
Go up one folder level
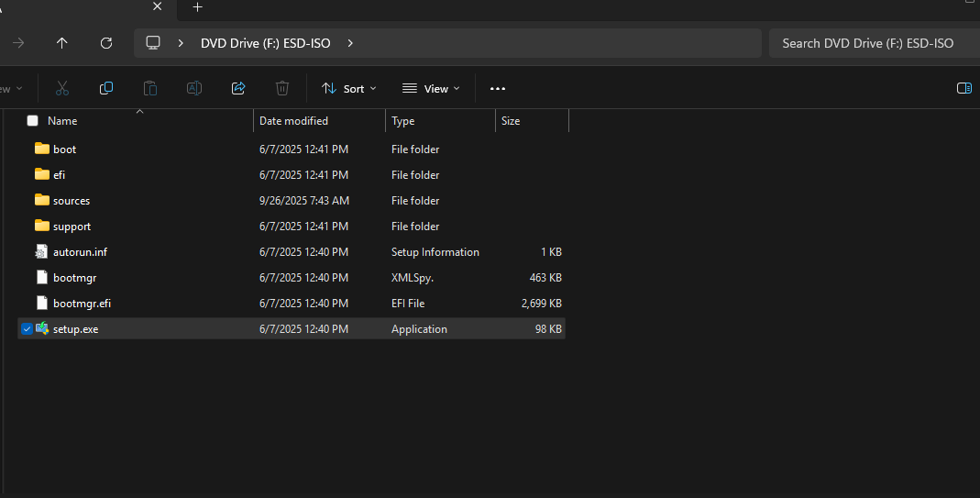click(62, 43)
